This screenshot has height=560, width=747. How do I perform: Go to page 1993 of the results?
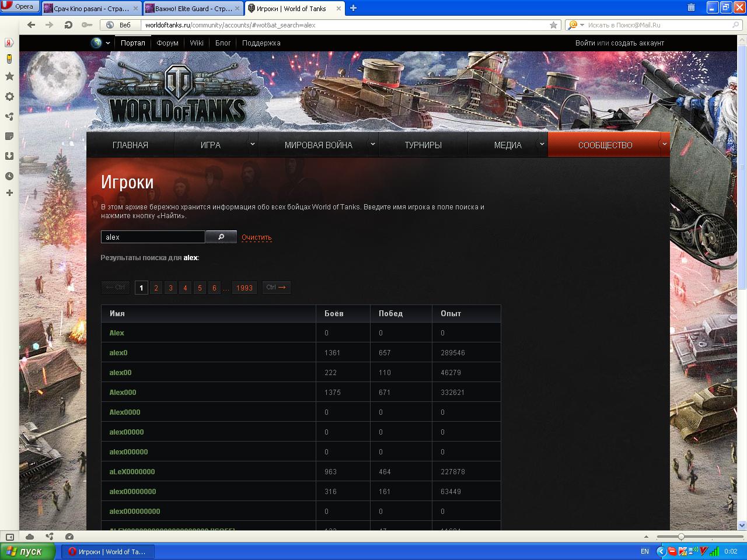244,288
